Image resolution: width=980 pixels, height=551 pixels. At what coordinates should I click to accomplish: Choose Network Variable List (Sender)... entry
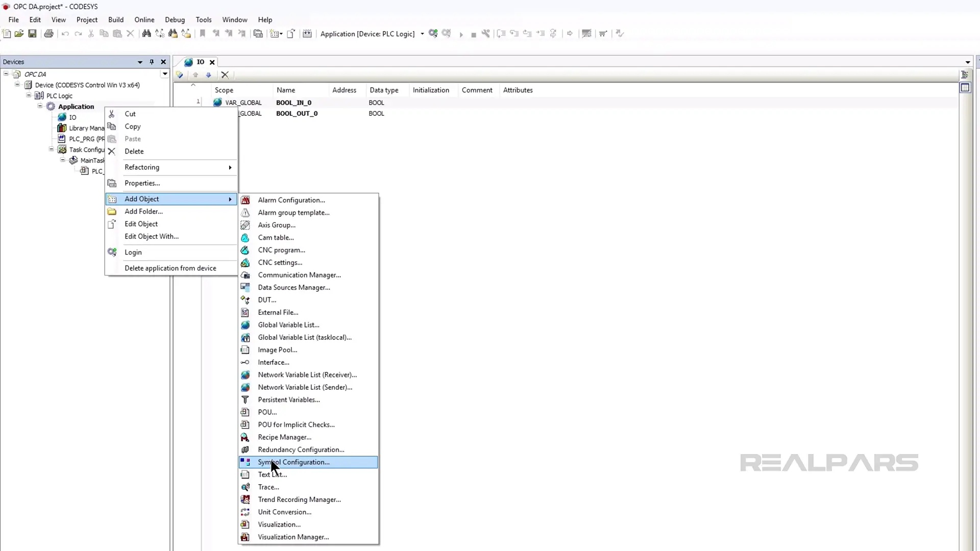pos(308,387)
